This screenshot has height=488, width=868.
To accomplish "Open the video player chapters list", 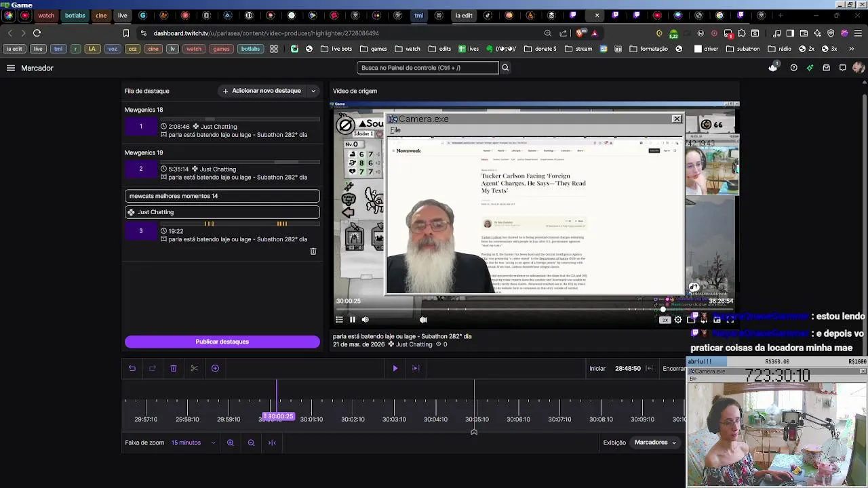I will click(340, 320).
